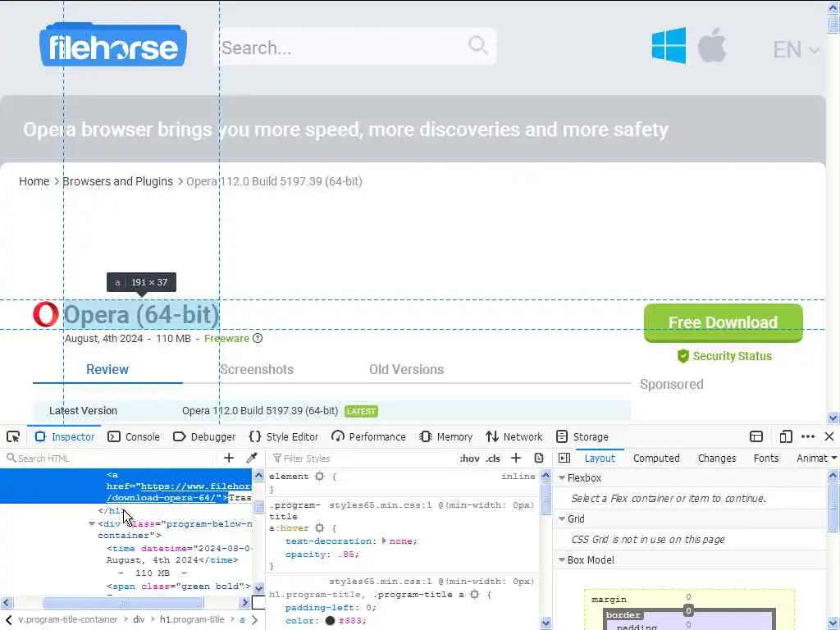Switch to Screenshots tab
This screenshot has width=840, height=630.
[x=257, y=370]
